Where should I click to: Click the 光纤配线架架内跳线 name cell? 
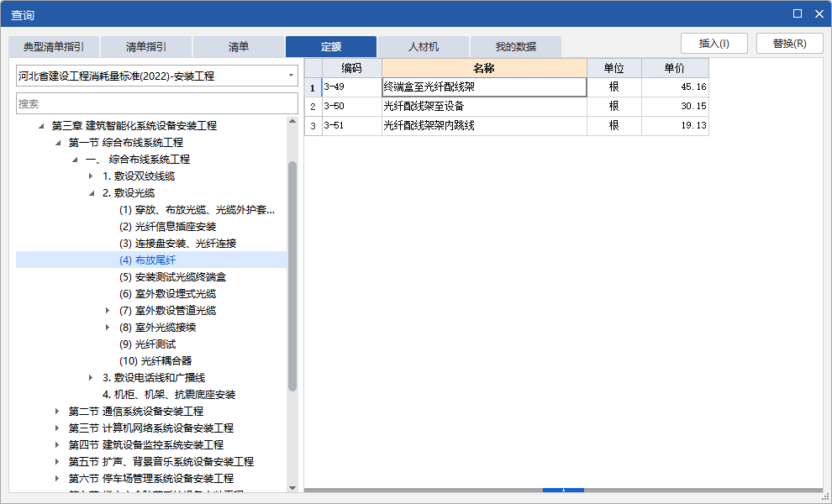tap(484, 126)
